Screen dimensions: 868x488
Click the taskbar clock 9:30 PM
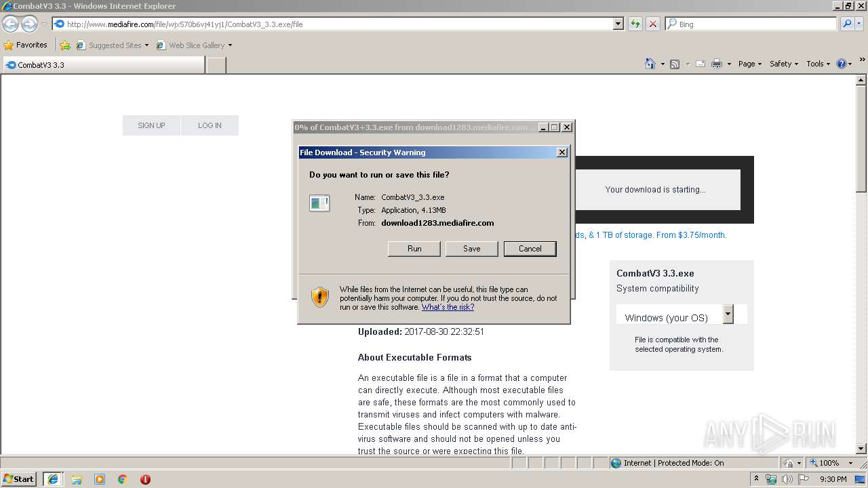tap(833, 479)
